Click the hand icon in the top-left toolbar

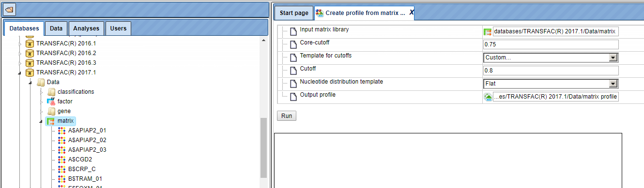[x=10, y=9]
